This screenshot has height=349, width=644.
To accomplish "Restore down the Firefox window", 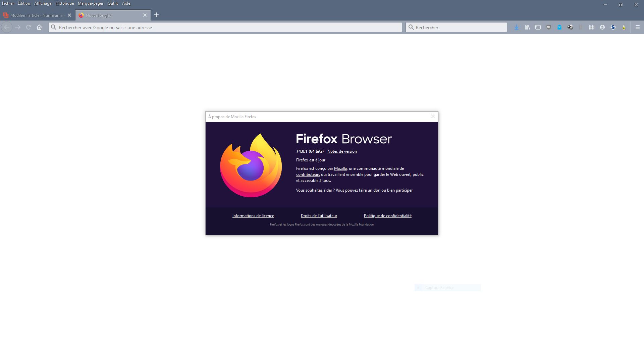I will (x=621, y=5).
